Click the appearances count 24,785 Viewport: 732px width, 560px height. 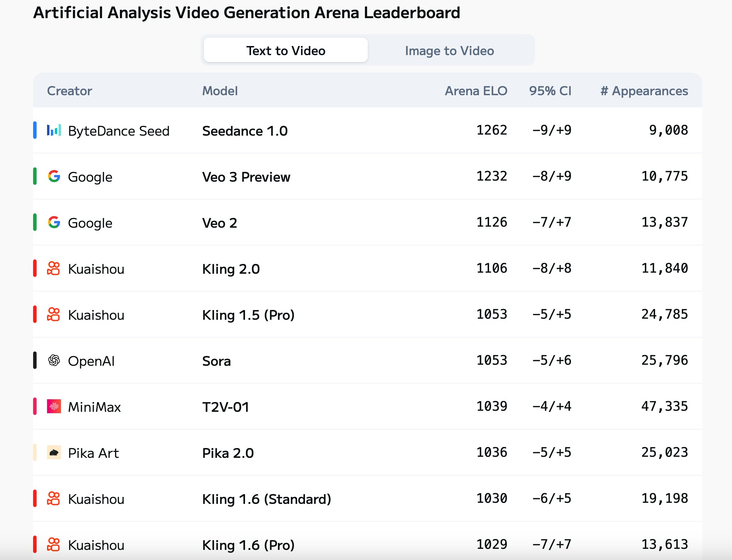(x=665, y=315)
